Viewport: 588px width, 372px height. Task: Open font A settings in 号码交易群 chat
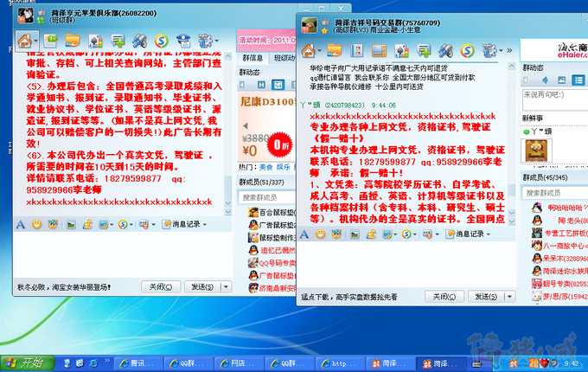(x=304, y=234)
